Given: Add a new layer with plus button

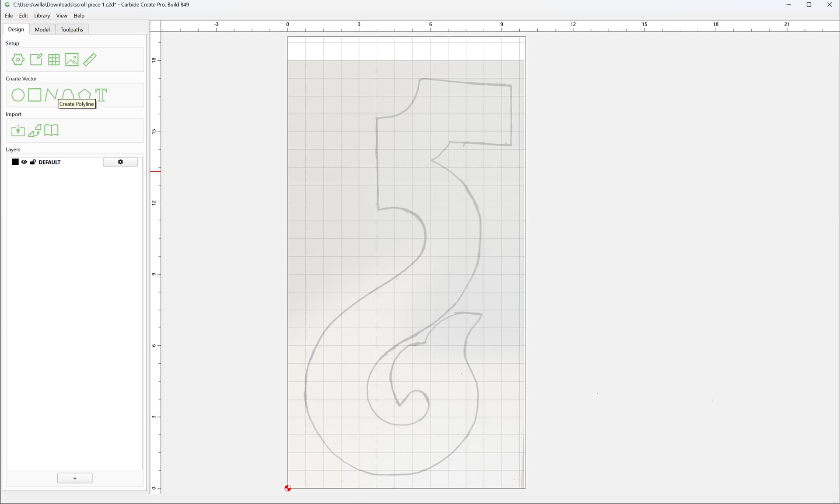Looking at the screenshot, I should pos(75,478).
